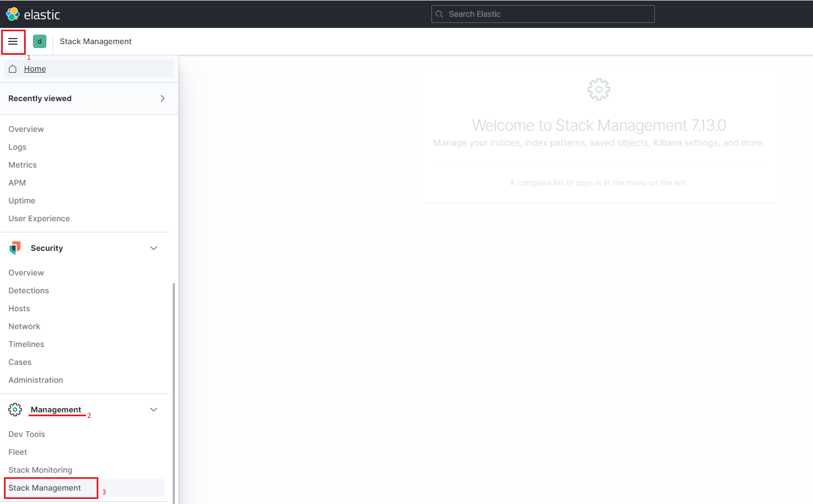Screen dimensions: 813x504
Task: Click the green 'd' space avatar
Action: pyautogui.click(x=39, y=41)
